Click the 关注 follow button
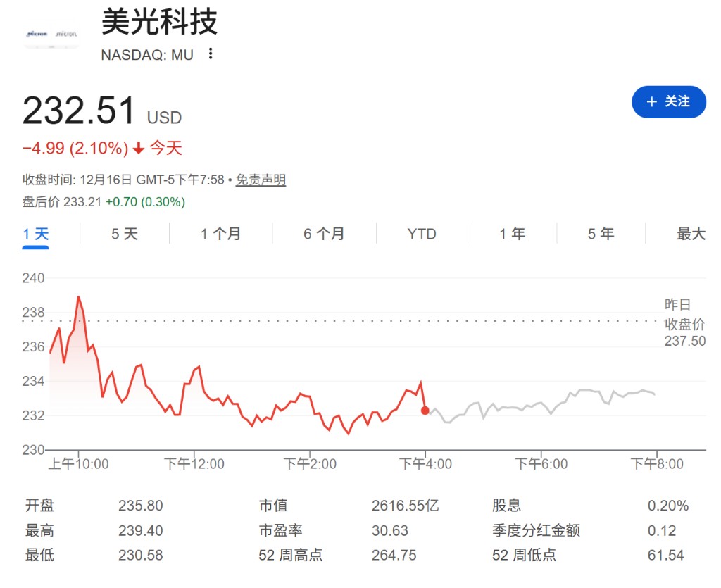This screenshot has height=588, width=721. click(668, 102)
